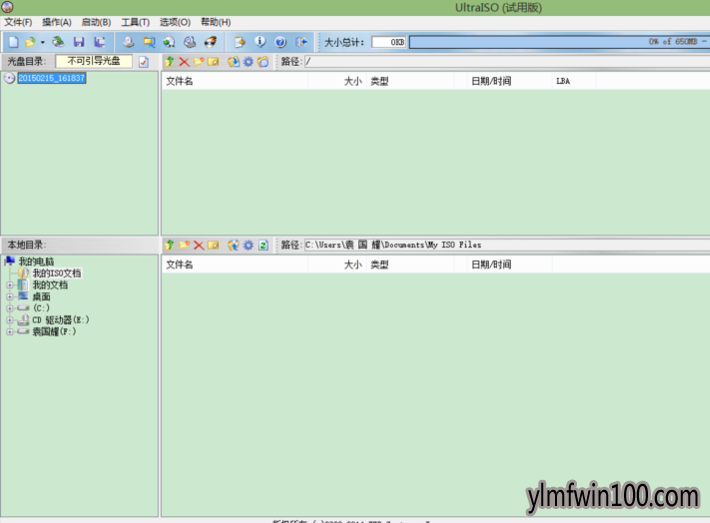Click the local pane red Delete X

click(198, 245)
